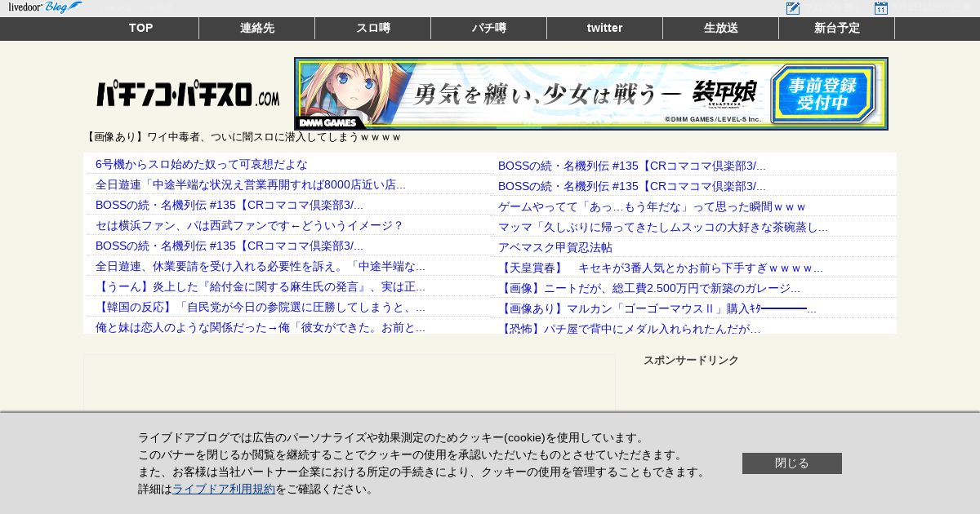This screenshot has height=514, width=980.
Task: Open link 全日遊連「中途半端な状況え営業再開すれば
Action: pyautogui.click(x=251, y=184)
